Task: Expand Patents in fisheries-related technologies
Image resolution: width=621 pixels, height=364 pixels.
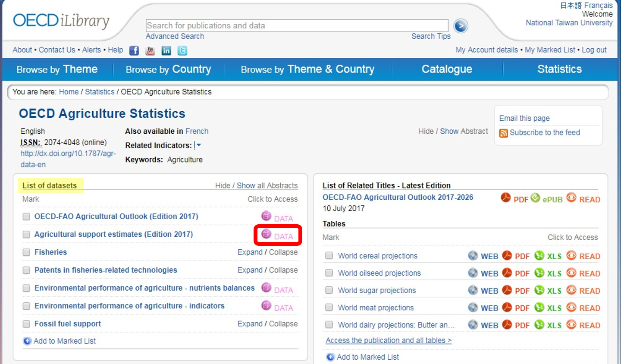Action: pos(250,270)
